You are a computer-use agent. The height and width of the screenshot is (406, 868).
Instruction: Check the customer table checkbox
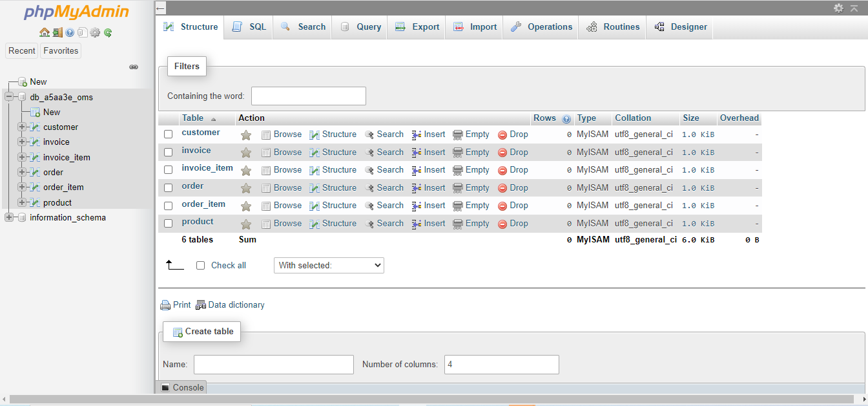(x=169, y=134)
